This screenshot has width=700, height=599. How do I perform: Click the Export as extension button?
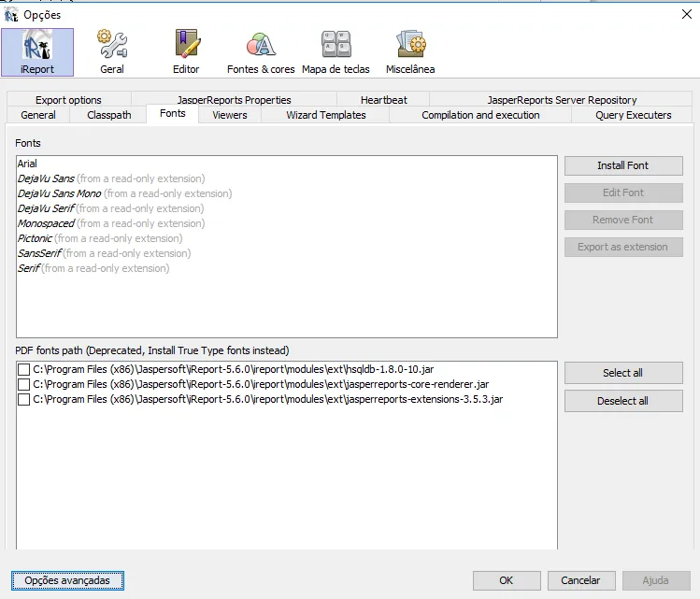pos(623,248)
